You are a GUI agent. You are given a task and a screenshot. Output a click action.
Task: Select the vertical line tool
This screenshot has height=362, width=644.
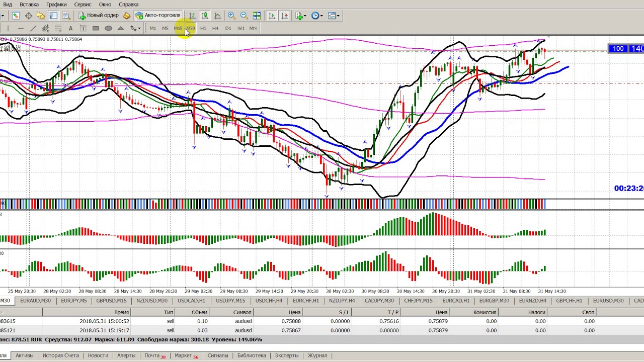click(x=8, y=28)
